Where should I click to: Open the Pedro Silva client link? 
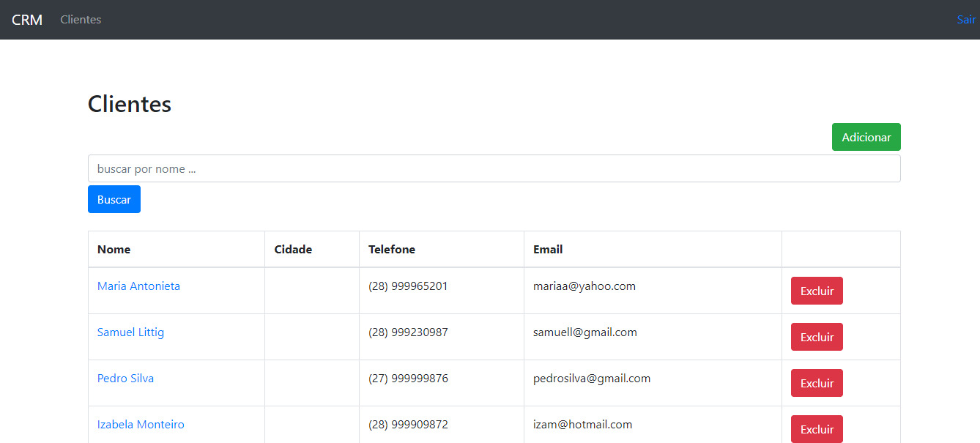pyautogui.click(x=125, y=379)
